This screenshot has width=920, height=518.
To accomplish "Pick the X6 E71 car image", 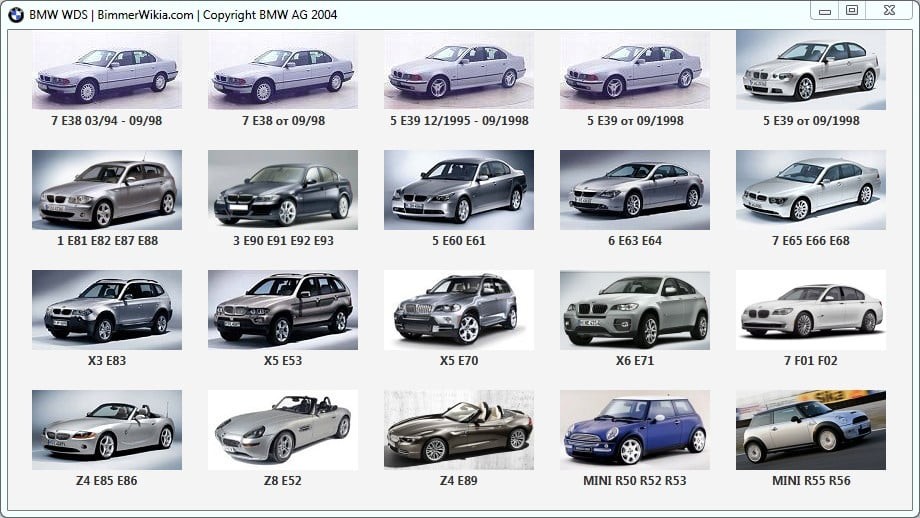I will pyautogui.click(x=635, y=310).
